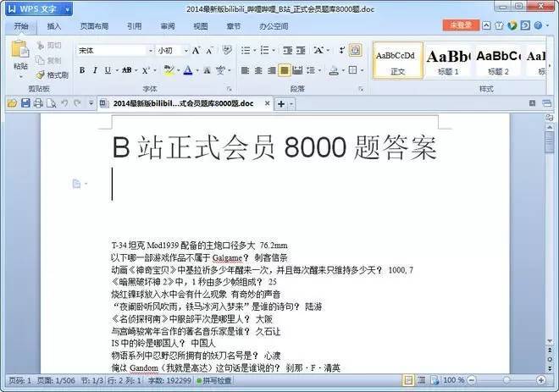Toggle justified alignment (highlighted)
Image resolution: width=559 pixels, height=392 pixels.
click(284, 70)
